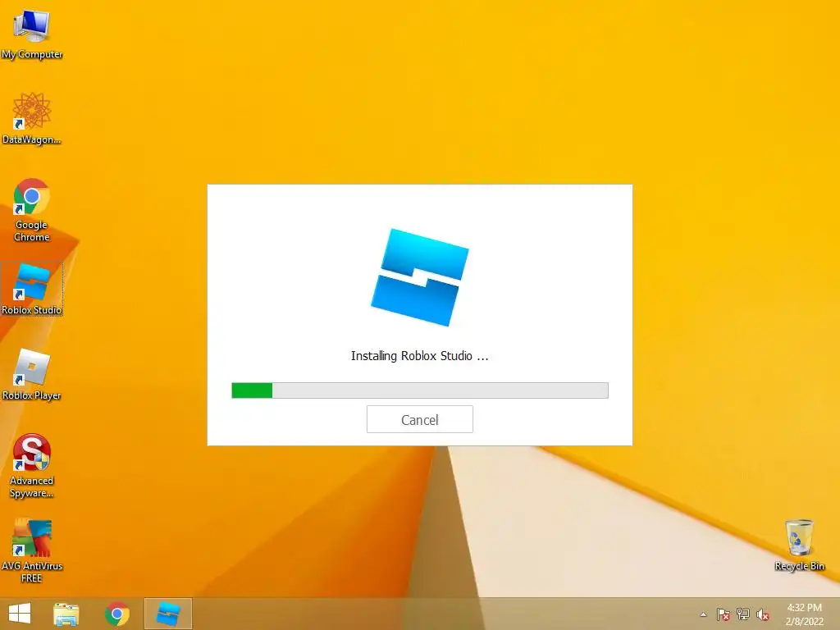Open Action Center flag icon

(x=723, y=614)
